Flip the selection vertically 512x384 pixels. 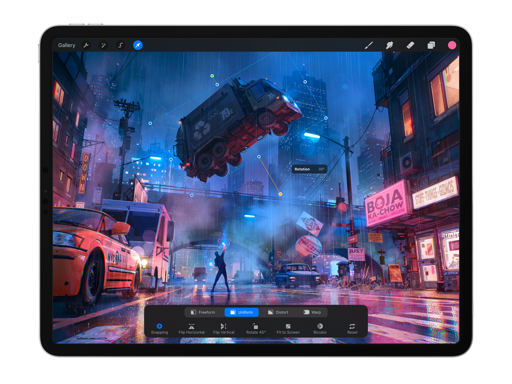224,328
